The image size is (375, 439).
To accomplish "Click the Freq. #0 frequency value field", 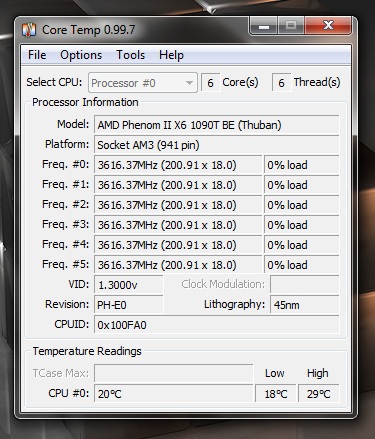I will click(x=178, y=165).
